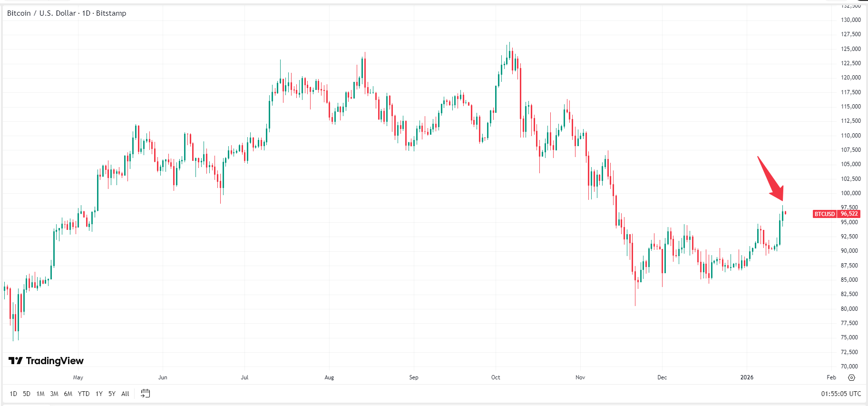Switch to the 1Y date range

(x=98, y=394)
